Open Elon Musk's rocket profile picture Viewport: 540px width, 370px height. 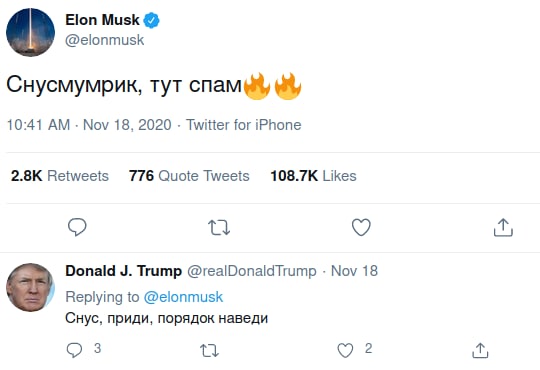pos(30,32)
